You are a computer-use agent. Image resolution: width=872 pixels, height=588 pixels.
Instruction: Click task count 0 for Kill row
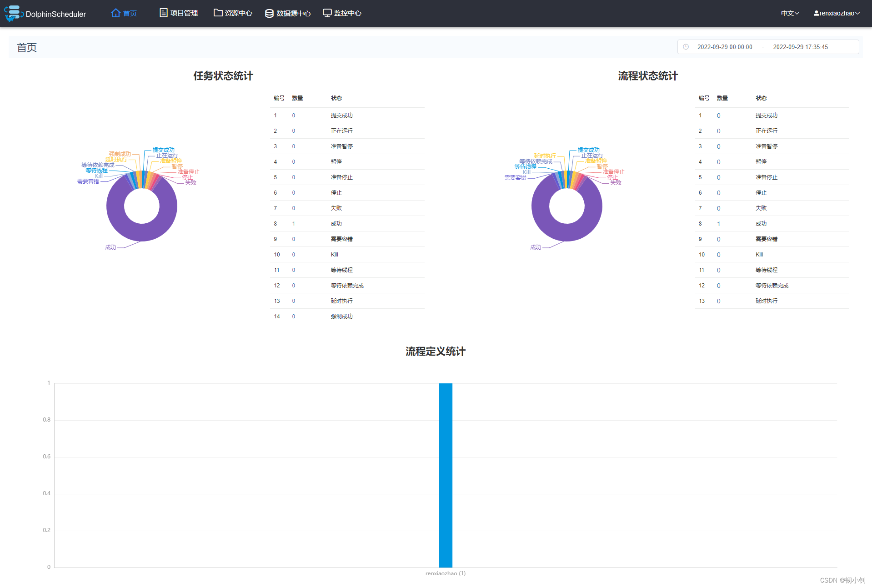294,255
